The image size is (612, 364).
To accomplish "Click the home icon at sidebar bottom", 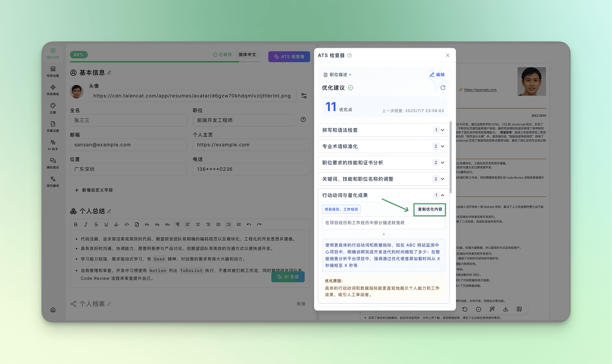I will pyautogui.click(x=53, y=310).
